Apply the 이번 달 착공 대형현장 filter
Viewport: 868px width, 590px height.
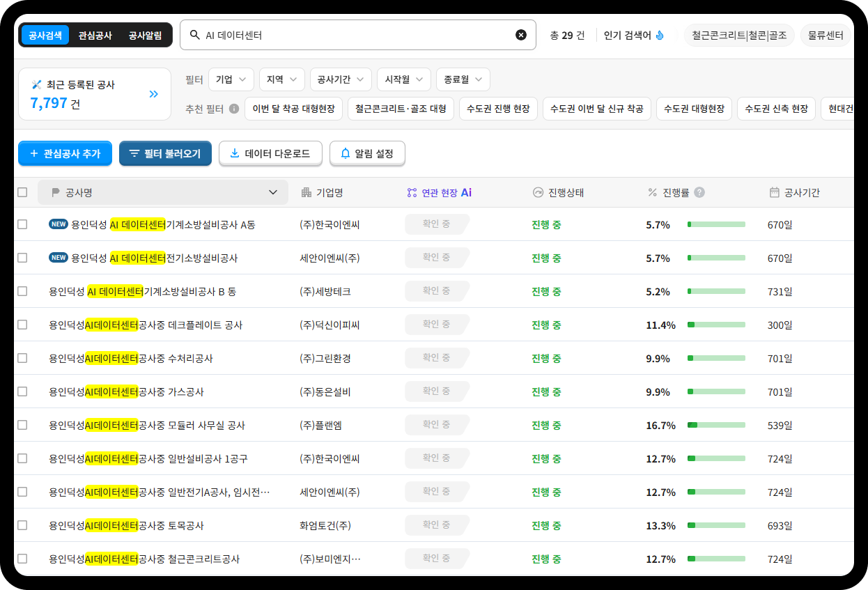tap(294, 109)
